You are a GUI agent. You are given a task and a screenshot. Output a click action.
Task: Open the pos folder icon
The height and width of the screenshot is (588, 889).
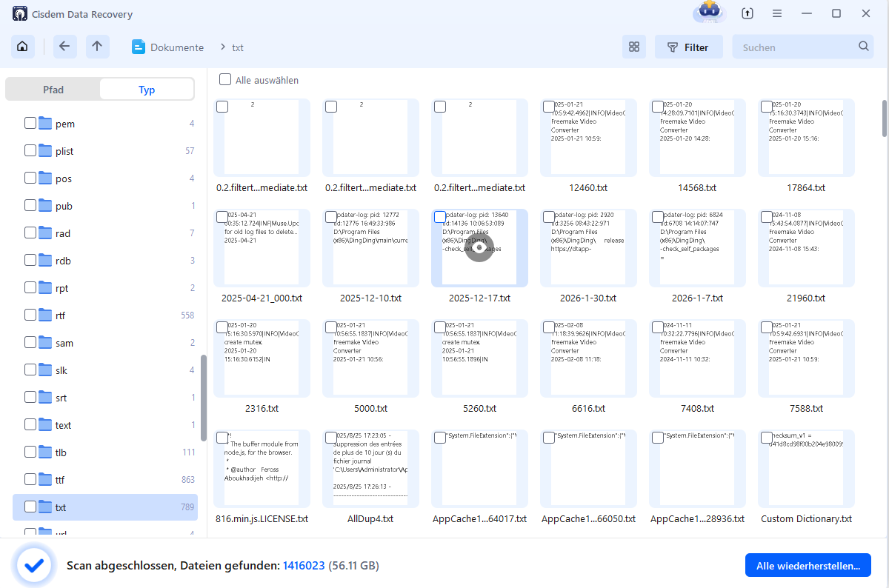[45, 178]
